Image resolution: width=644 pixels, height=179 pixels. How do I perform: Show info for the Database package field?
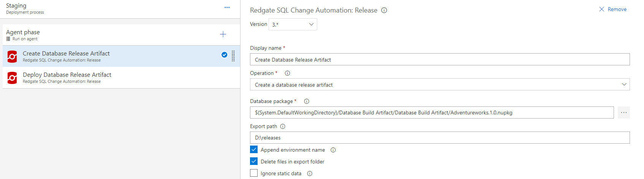pyautogui.click(x=307, y=101)
